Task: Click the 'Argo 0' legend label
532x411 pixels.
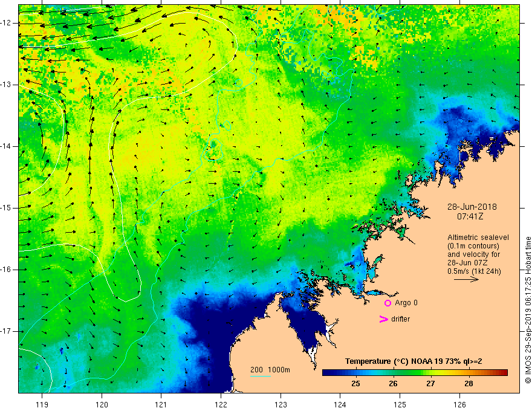Action: pos(406,303)
